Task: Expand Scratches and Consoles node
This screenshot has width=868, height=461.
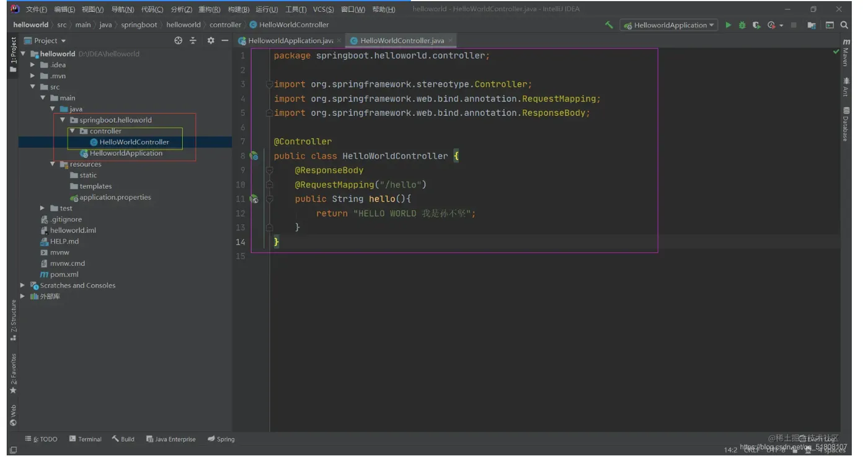Action: (x=23, y=285)
